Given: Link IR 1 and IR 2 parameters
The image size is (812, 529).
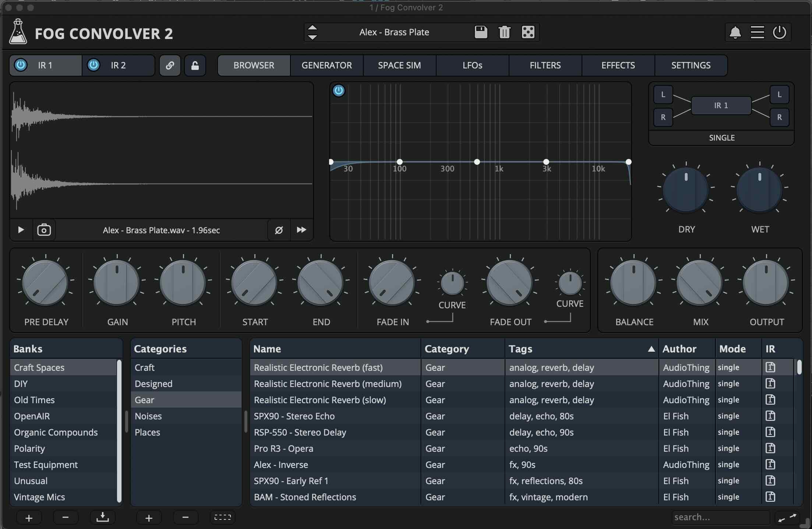Looking at the screenshot, I should (x=170, y=65).
